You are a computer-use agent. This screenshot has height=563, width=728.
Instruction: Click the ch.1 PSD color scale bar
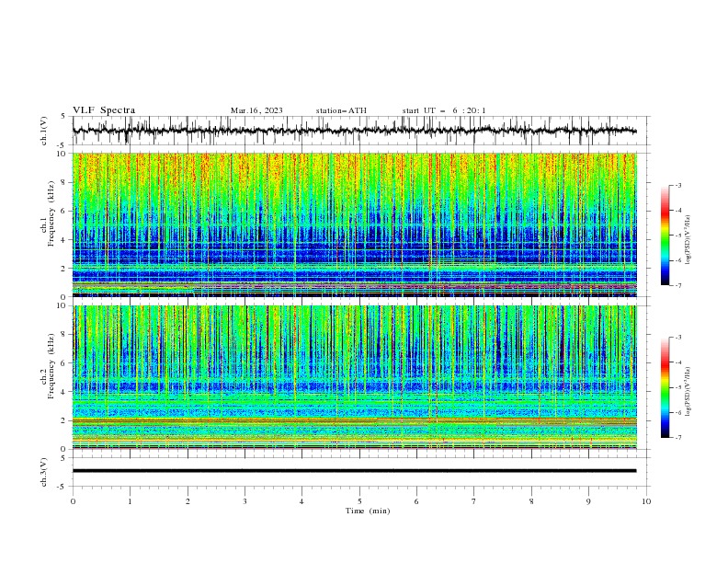click(665, 236)
